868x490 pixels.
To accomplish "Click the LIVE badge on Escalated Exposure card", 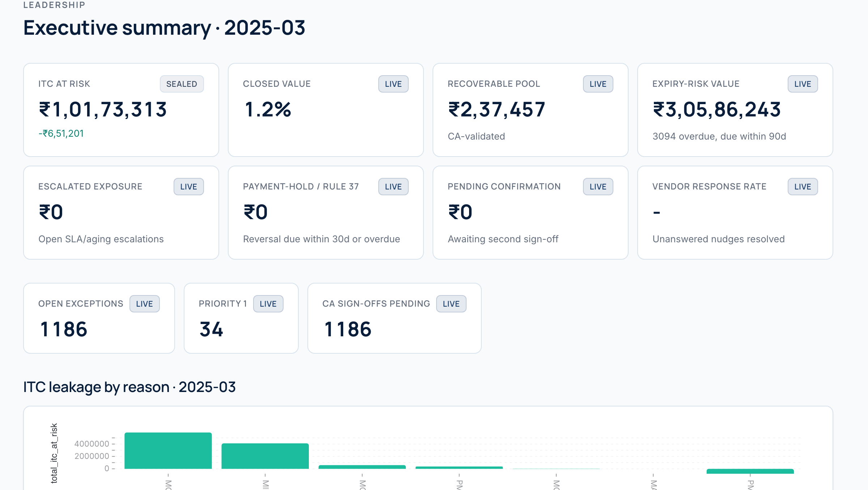I will pyautogui.click(x=188, y=187).
